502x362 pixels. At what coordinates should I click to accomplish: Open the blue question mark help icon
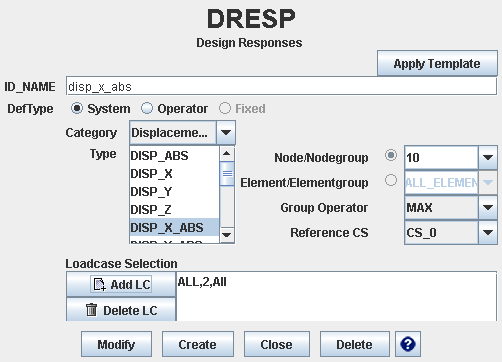point(408,344)
